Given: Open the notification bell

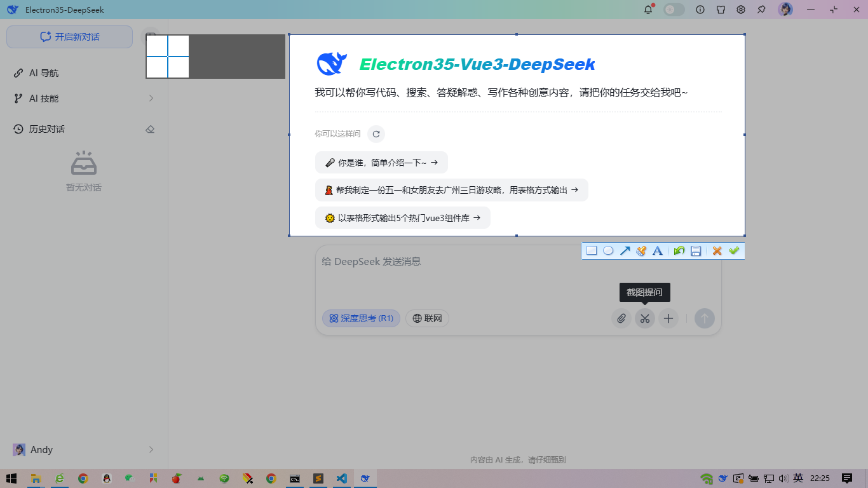Looking at the screenshot, I should [648, 10].
